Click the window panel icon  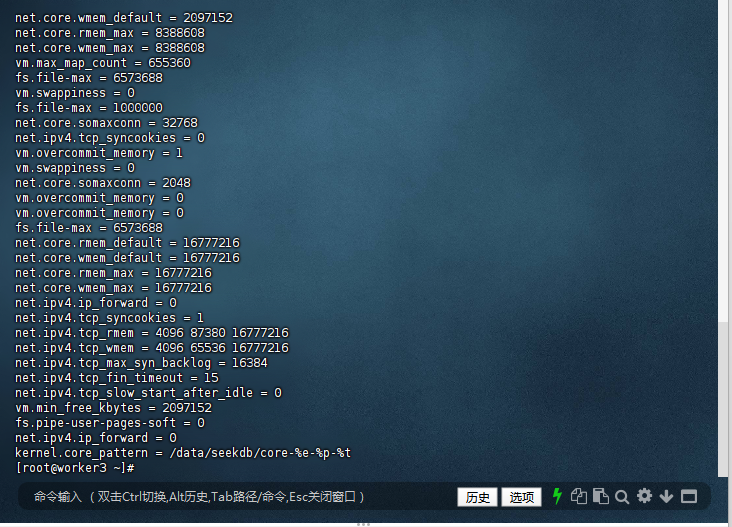[x=689, y=496]
